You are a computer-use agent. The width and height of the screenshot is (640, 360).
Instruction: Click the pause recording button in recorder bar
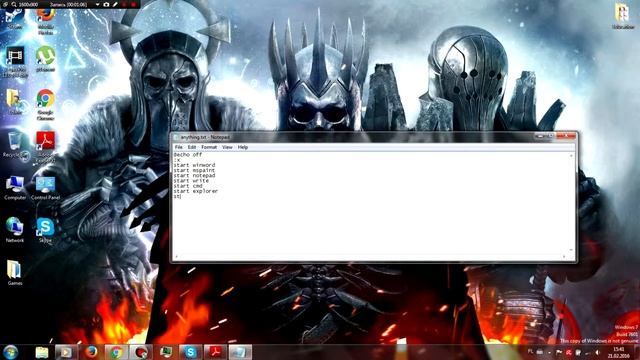pos(124,4)
